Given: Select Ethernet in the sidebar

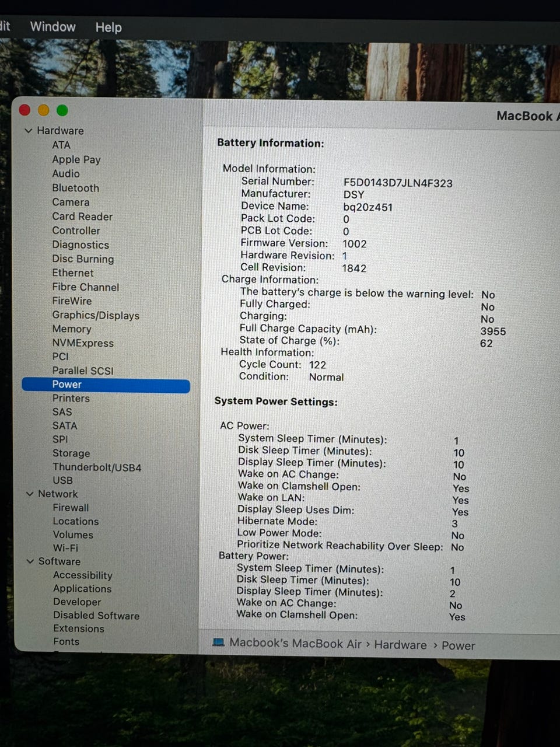Looking at the screenshot, I should point(73,273).
